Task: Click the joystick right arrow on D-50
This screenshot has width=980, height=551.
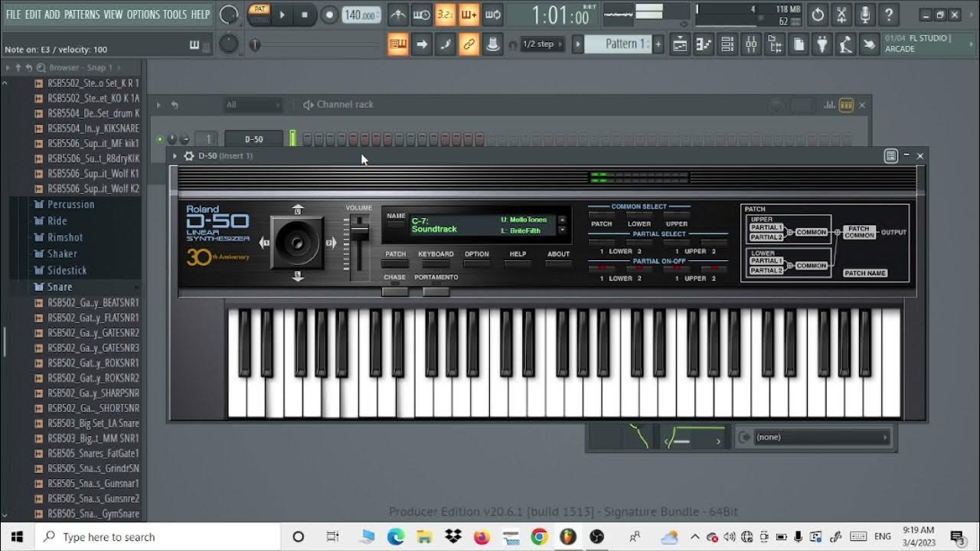Action: click(331, 243)
